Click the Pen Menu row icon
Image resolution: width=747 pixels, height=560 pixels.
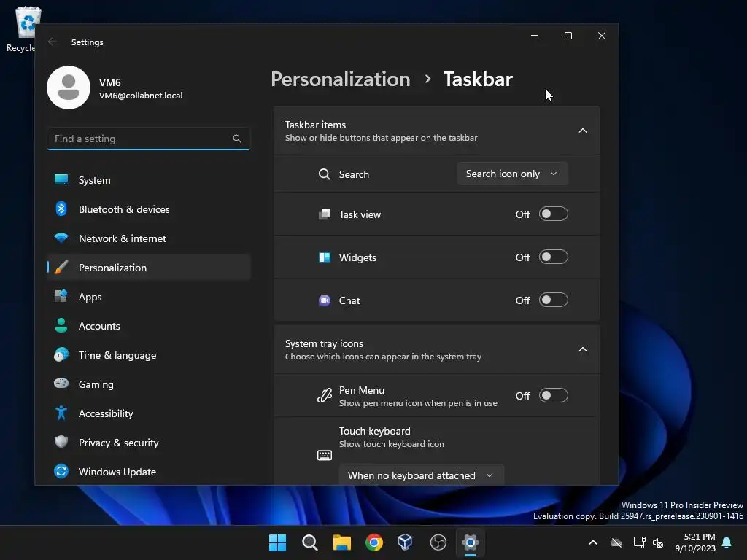(325, 395)
